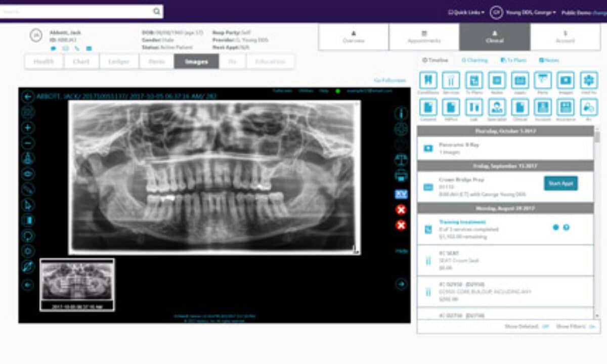Toggle the Show Filters switch
This screenshot has width=607, height=364.
pos(592,327)
